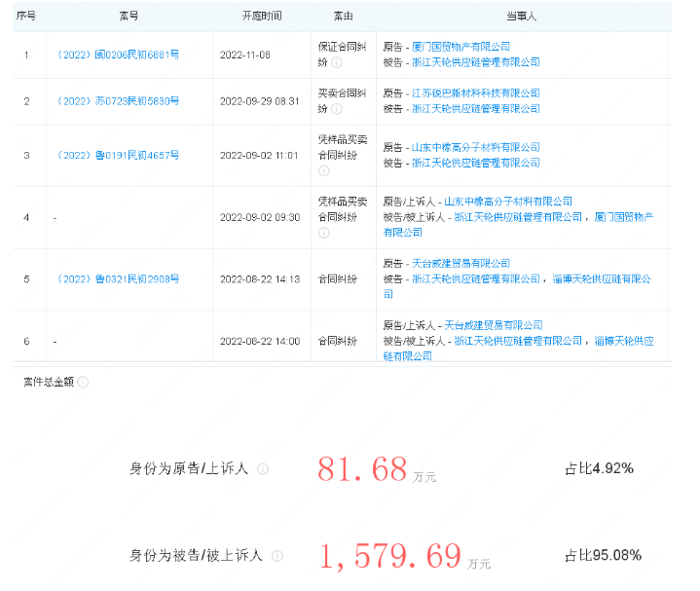Image resolution: width=700 pixels, height=591 pixels.
Task: Click the 当事人 column header
Action: pyautogui.click(x=521, y=17)
